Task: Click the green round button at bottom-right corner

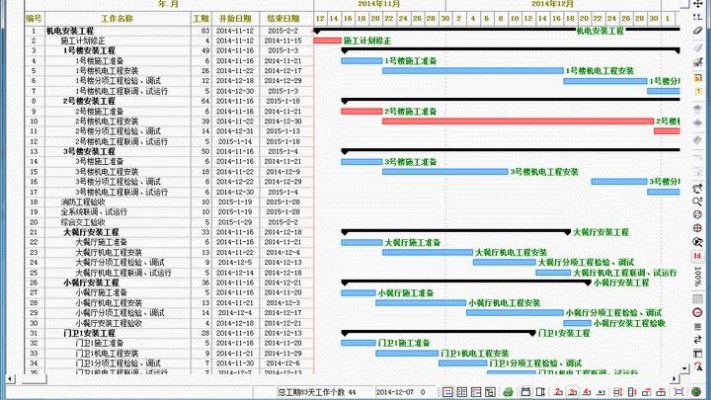Action: point(699,392)
